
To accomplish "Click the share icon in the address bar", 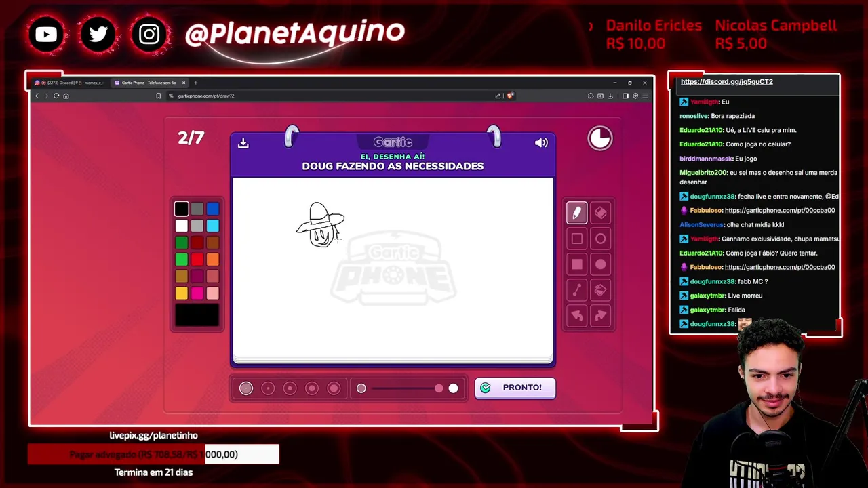I will [x=498, y=96].
